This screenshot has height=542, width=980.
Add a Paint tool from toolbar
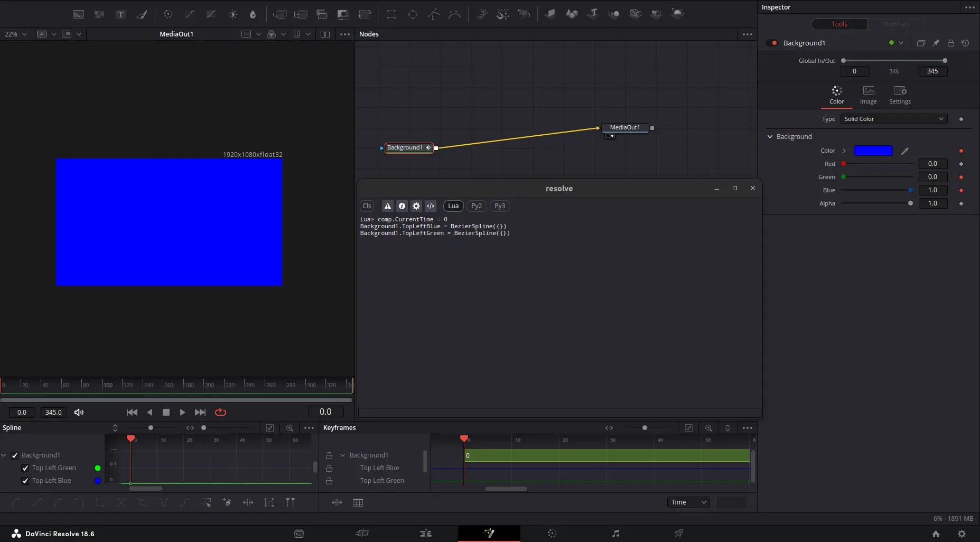pos(142,14)
